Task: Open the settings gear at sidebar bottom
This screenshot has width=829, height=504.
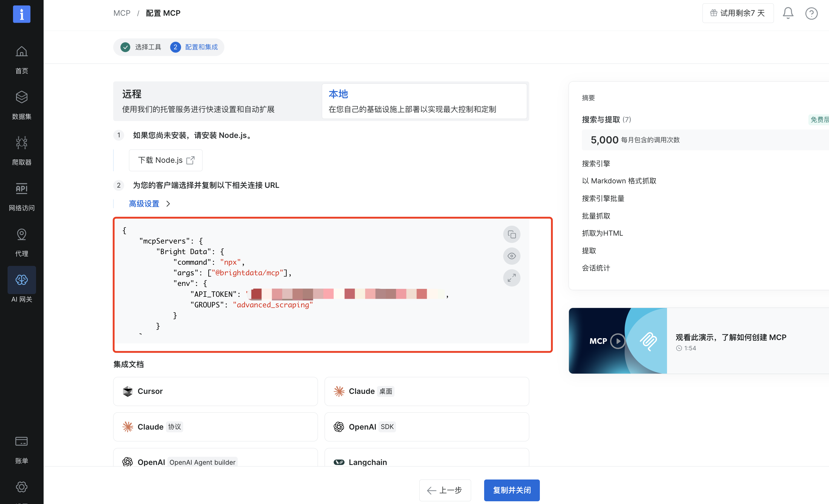Action: [x=21, y=486]
